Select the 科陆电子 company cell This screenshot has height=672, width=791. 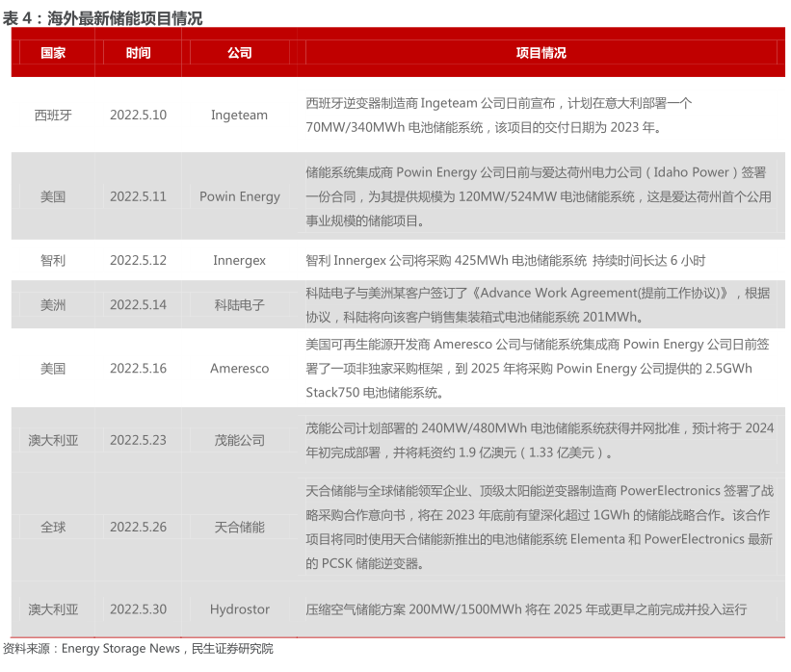coord(239,304)
